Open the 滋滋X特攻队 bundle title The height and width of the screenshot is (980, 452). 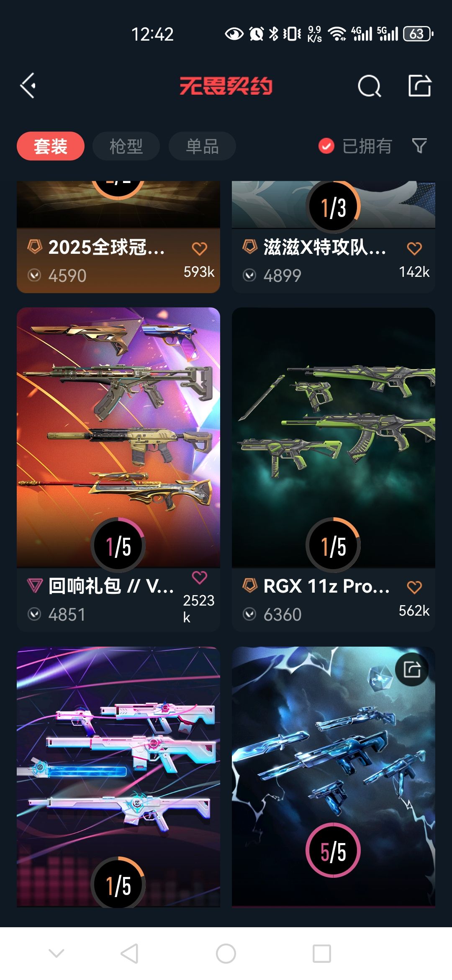pyautogui.click(x=324, y=248)
